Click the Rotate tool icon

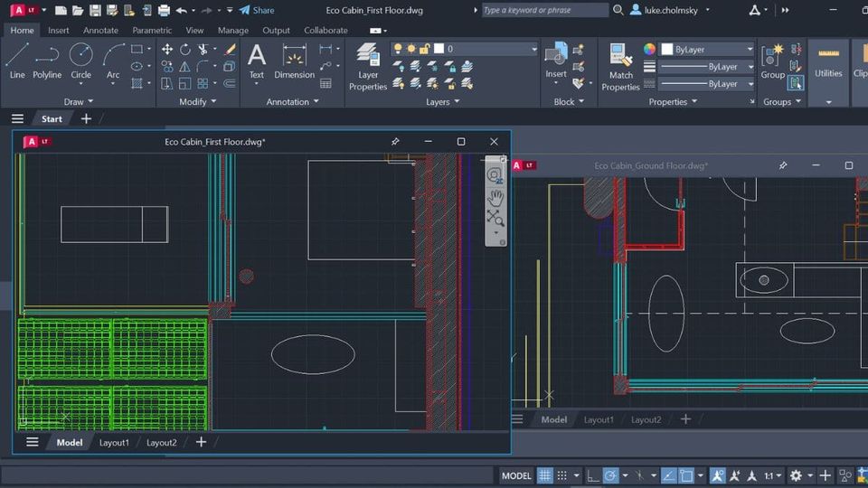[184, 49]
